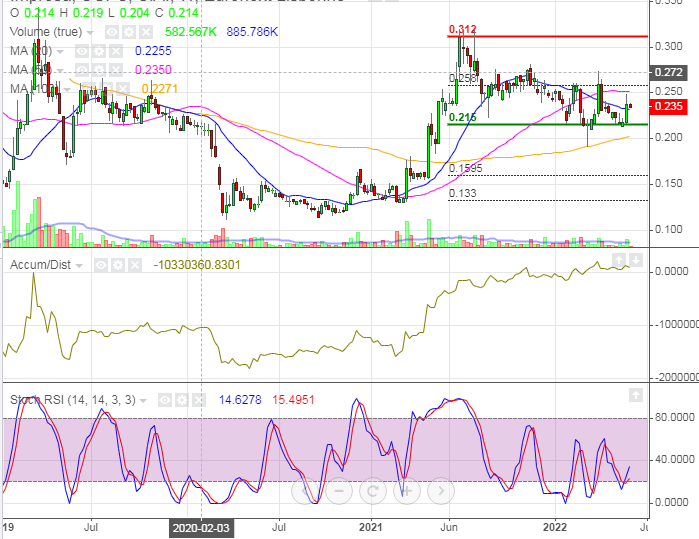Image resolution: width=699 pixels, height=539 pixels.
Task: Open settings gear for MA (20)
Action: [x=99, y=51]
